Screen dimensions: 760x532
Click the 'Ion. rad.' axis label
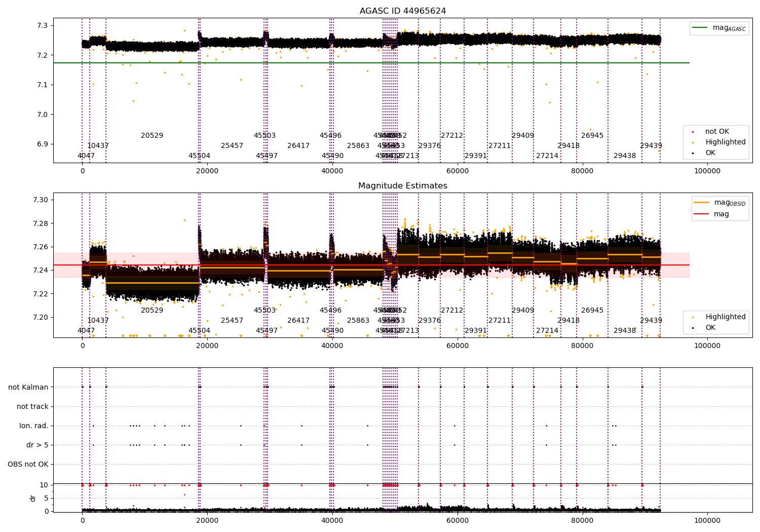(x=34, y=426)
